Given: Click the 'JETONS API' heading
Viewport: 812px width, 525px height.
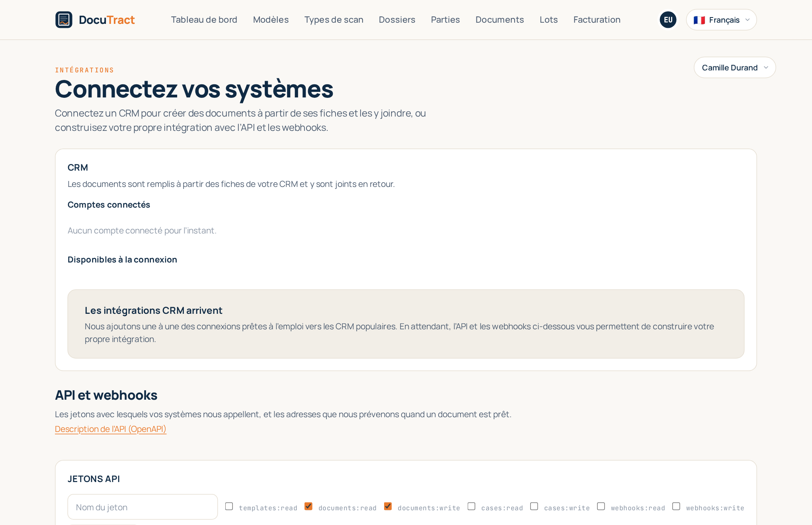Looking at the screenshot, I should tap(94, 479).
